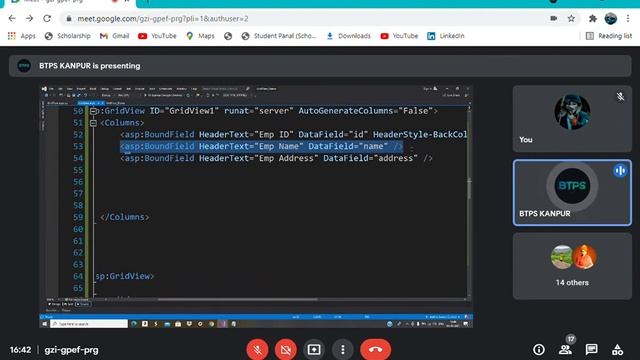The width and height of the screenshot is (640, 360).
Task: Click Present now screen share button
Action: click(314, 349)
